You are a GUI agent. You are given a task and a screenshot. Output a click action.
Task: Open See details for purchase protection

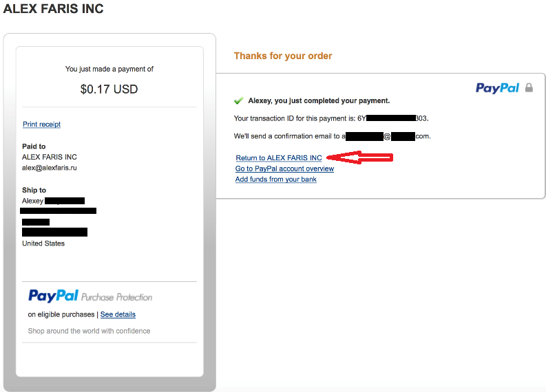(118, 314)
